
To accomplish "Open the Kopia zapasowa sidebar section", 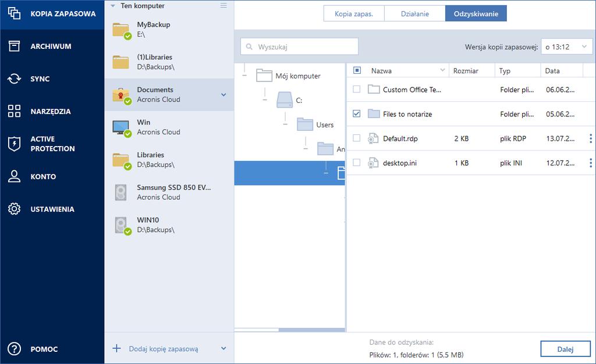I will coord(52,14).
